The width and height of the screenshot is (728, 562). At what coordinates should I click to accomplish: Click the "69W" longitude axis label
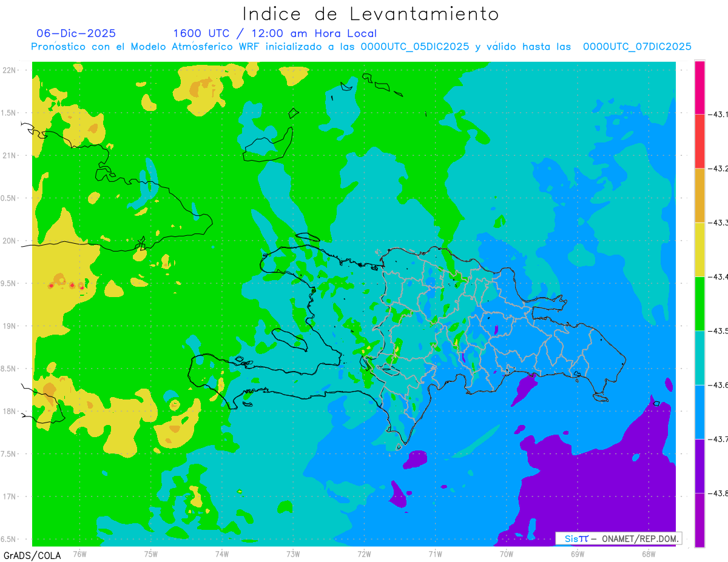(x=578, y=553)
